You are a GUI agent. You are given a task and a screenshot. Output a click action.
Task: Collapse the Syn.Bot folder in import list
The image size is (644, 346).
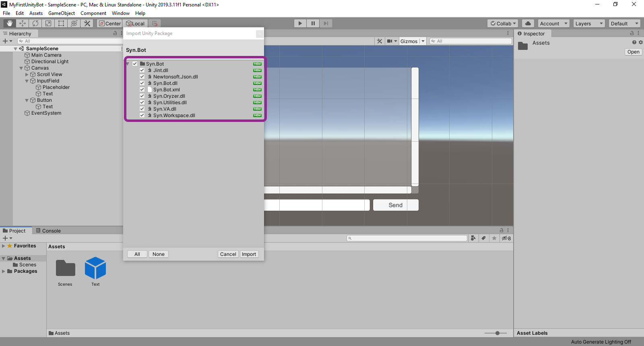pos(128,64)
